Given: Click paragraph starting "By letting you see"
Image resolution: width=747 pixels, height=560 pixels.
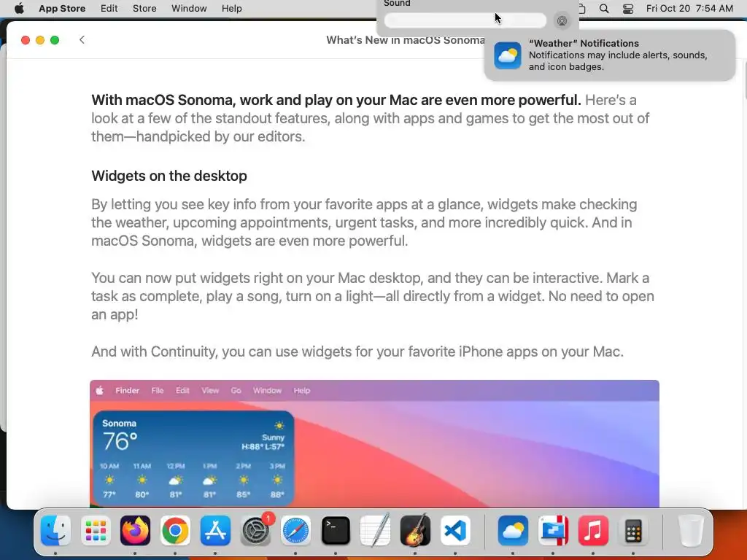Looking at the screenshot, I should pyautogui.click(x=364, y=222).
